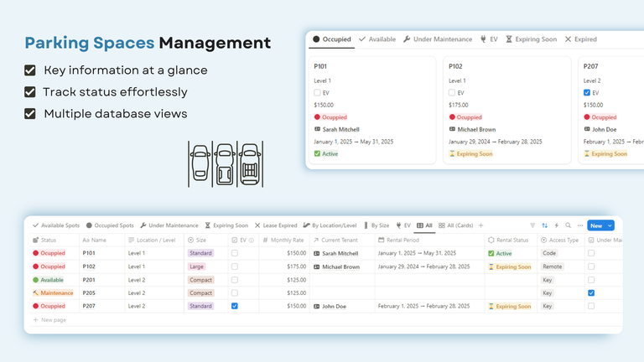
Task: Check the EV box on P101 card
Action: [x=317, y=93]
